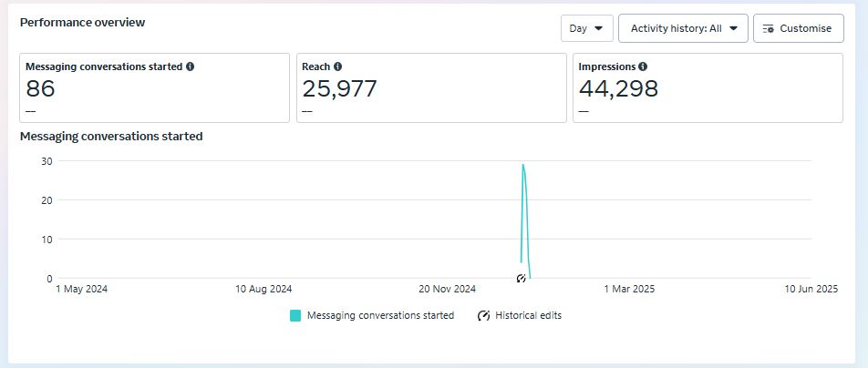The width and height of the screenshot is (868, 368).
Task: Click the Impressions info icon
Action: (643, 66)
